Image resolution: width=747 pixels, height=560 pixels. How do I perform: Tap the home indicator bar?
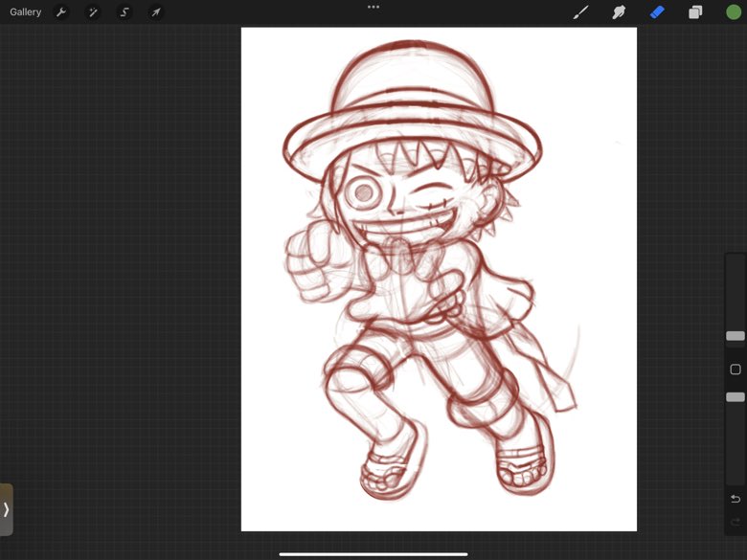click(x=373, y=554)
